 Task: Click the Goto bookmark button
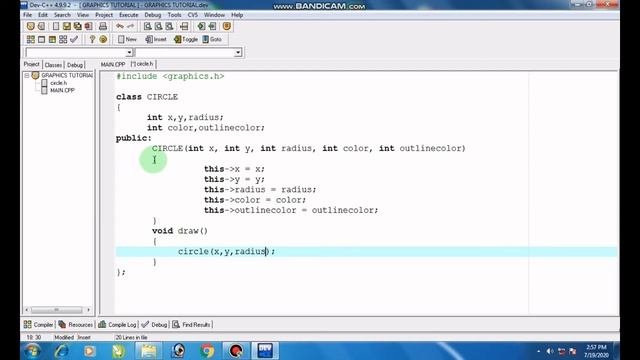212,39
